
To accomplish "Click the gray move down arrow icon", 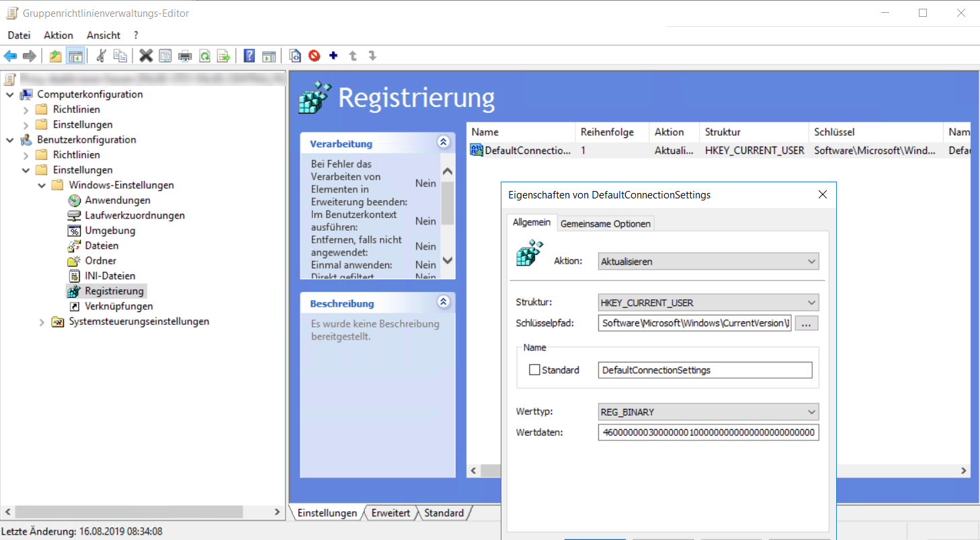I will click(x=372, y=56).
